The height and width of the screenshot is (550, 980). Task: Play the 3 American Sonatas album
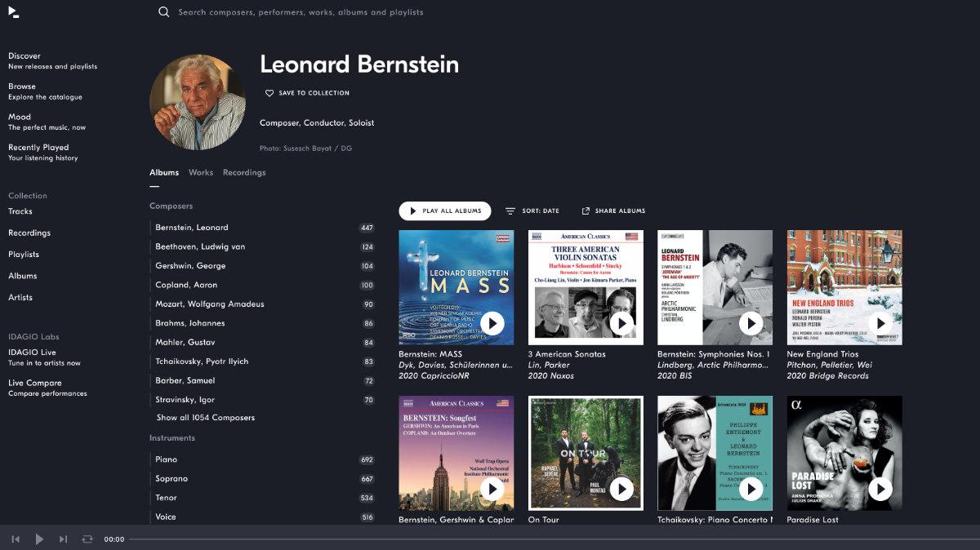coord(621,324)
